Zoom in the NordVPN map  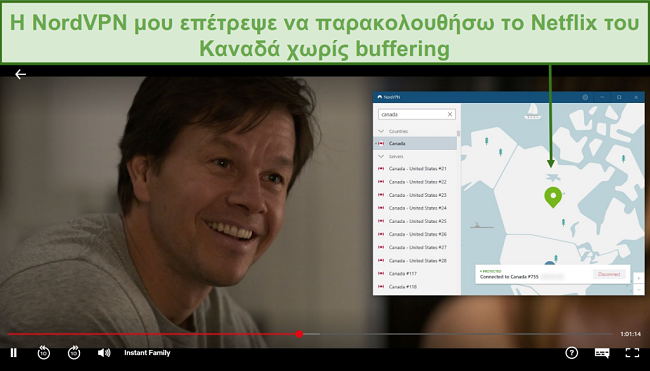(x=639, y=278)
